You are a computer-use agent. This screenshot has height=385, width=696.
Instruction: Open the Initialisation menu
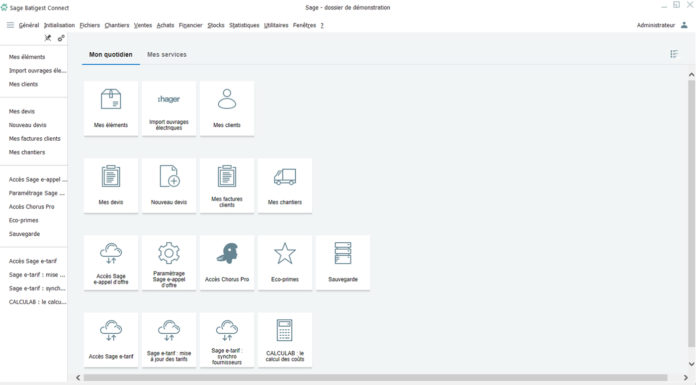click(x=59, y=25)
